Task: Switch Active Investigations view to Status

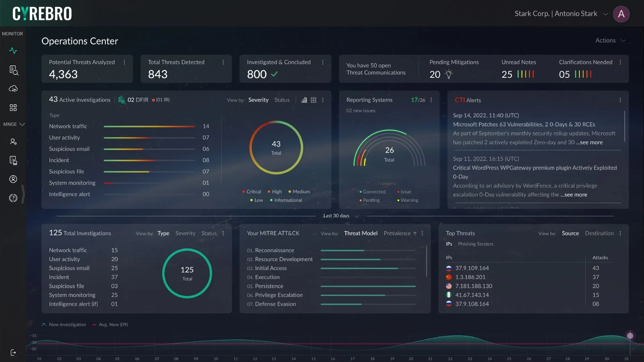Action: coord(282,100)
